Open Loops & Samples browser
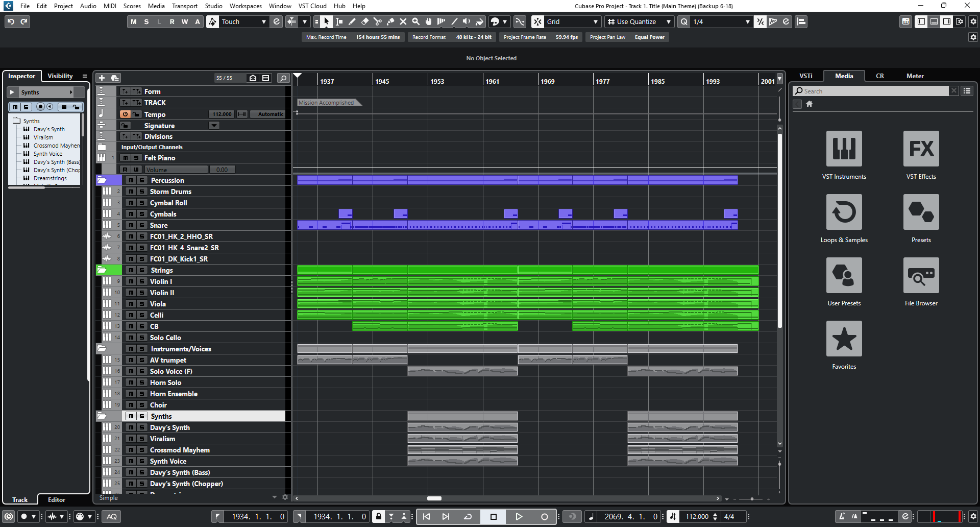 844,212
